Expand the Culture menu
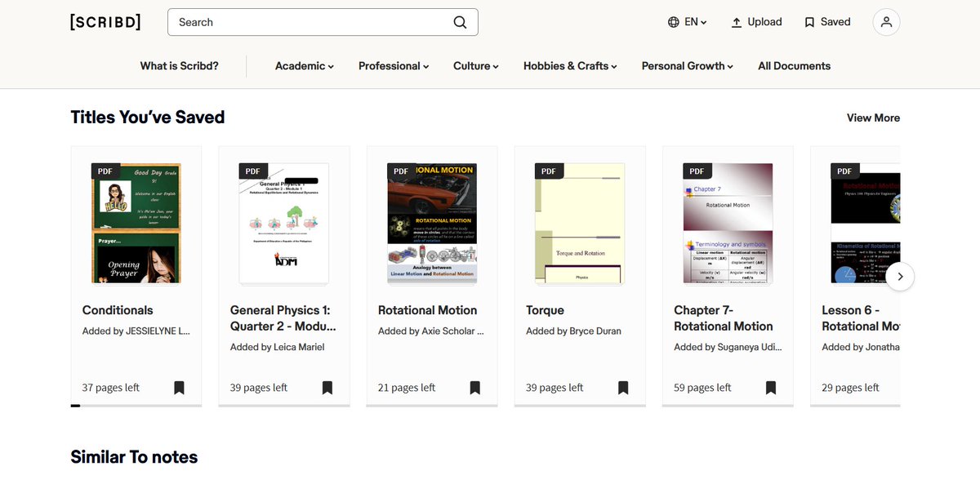 [476, 66]
